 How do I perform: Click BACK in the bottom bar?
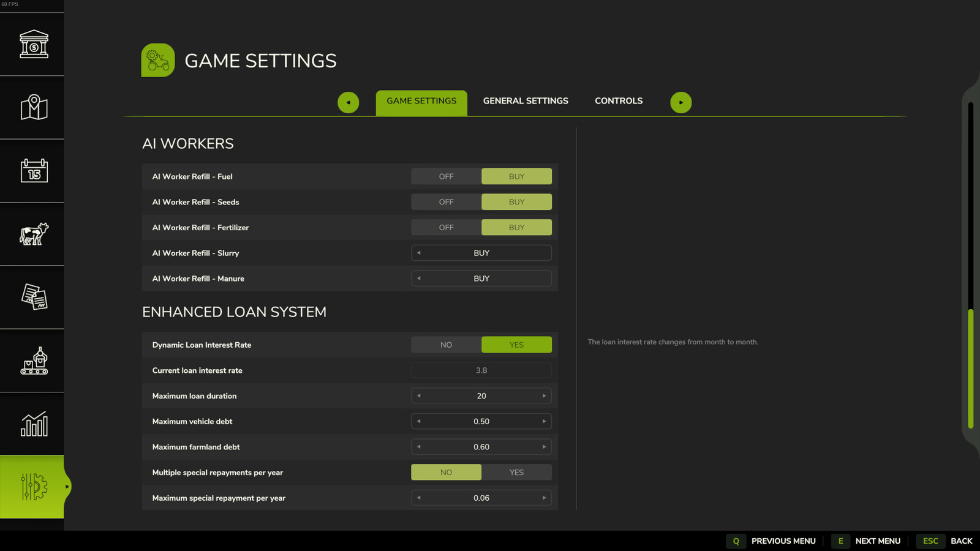tap(962, 541)
